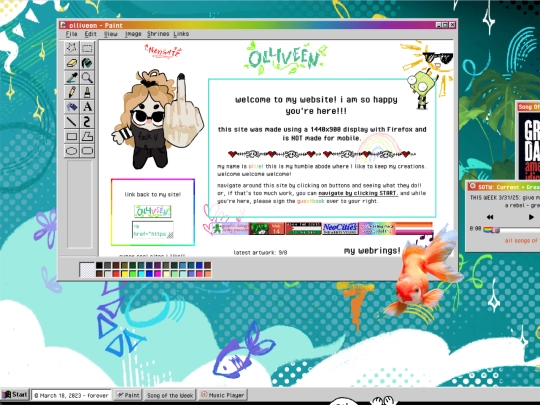
Task: Activate the Magnifier tool
Action: [x=87, y=77]
